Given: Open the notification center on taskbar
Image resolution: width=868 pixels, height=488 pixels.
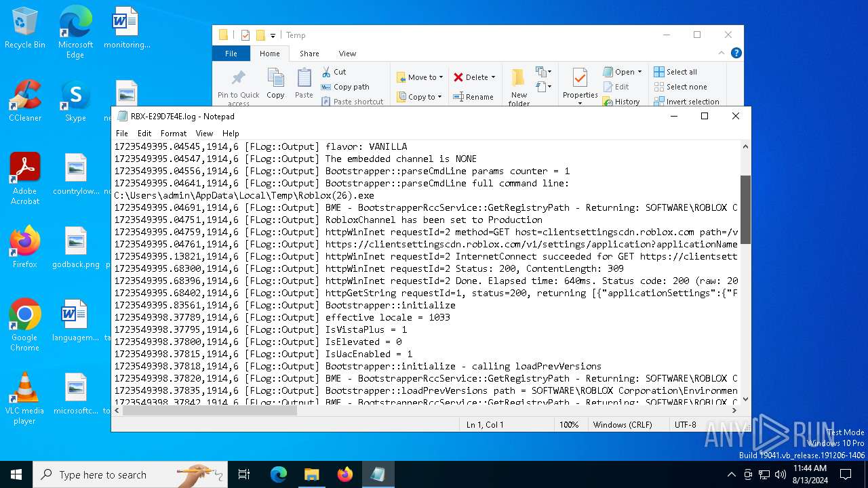Looking at the screenshot, I should (846, 474).
